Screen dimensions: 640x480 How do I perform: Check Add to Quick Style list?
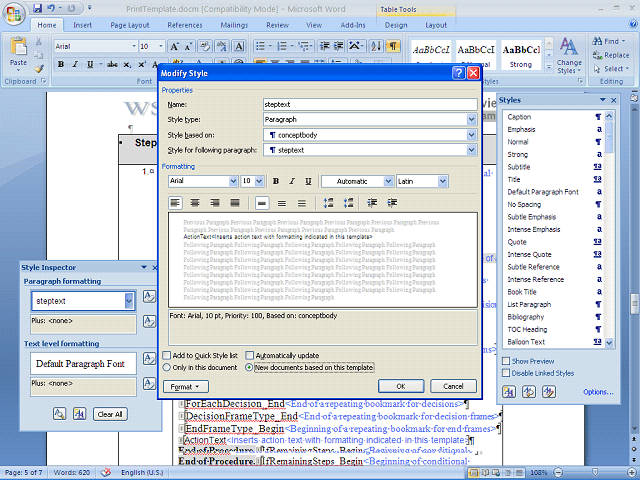click(167, 355)
